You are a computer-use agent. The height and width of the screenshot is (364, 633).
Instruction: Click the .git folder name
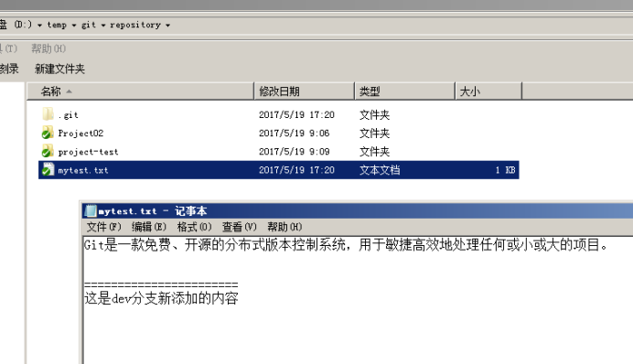[69, 115]
